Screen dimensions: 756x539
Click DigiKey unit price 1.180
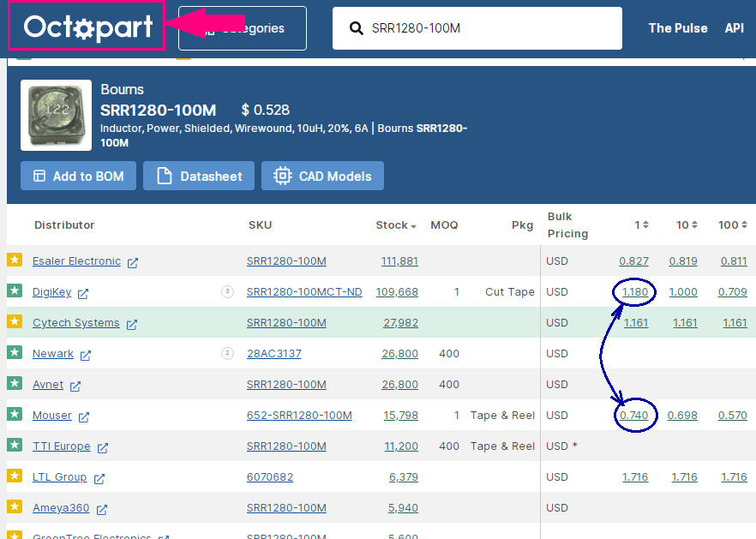635,291
